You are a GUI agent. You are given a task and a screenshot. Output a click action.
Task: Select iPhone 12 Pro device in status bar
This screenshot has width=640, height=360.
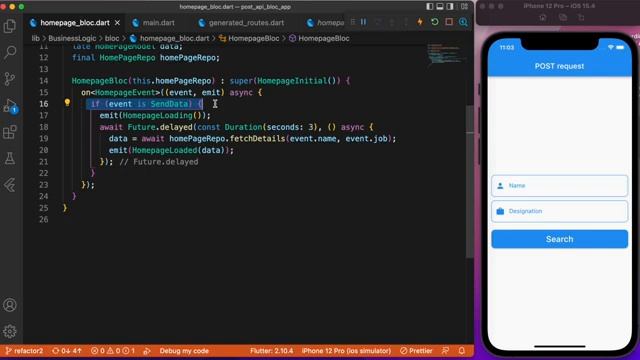[346, 351]
